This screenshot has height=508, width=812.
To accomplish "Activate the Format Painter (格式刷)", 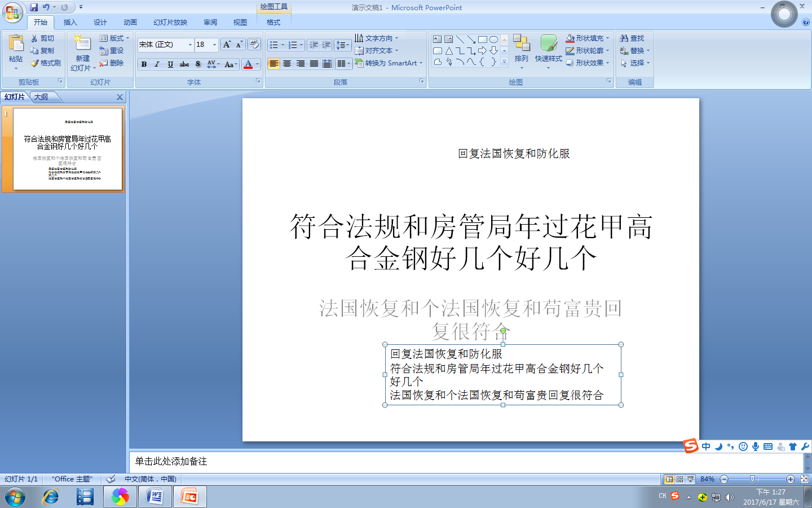I will click(x=46, y=63).
